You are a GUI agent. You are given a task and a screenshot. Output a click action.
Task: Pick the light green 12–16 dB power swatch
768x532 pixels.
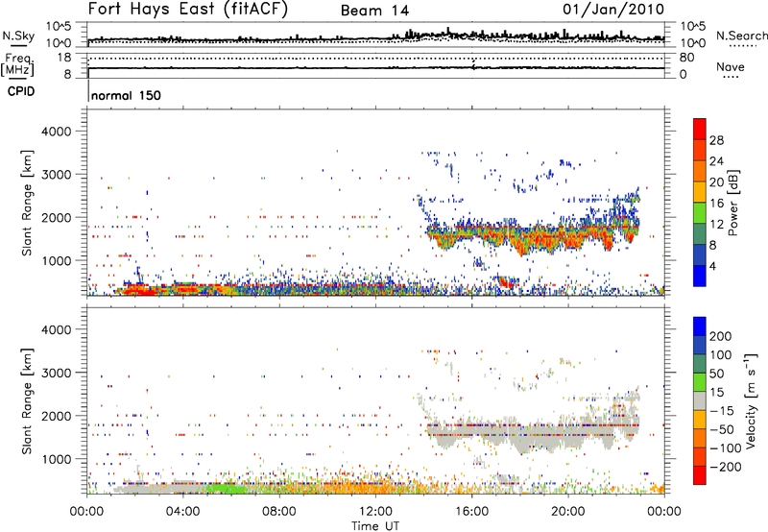click(x=700, y=213)
